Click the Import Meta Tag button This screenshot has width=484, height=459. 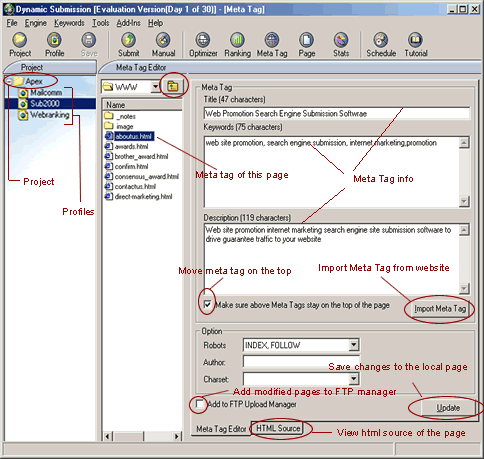point(440,309)
